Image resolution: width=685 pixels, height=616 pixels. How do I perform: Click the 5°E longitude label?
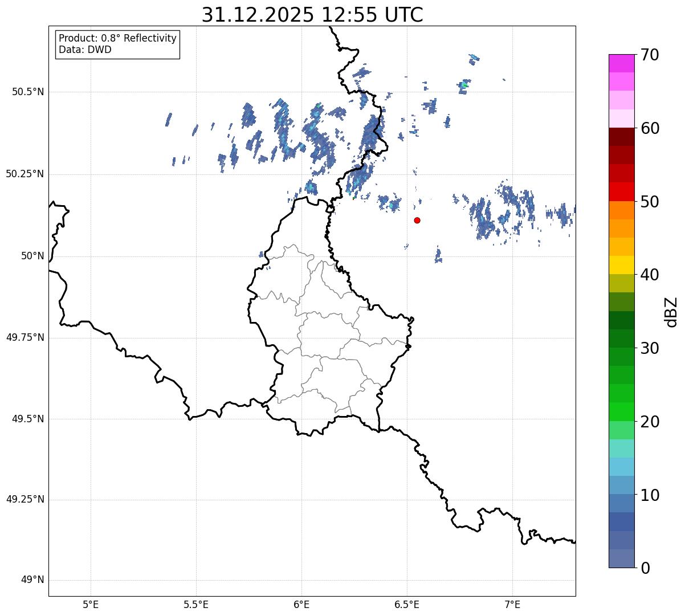(91, 605)
